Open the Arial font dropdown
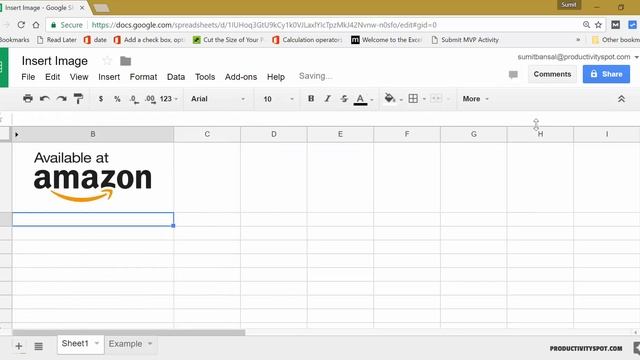Screen dimensions: 640x360 coord(218,99)
